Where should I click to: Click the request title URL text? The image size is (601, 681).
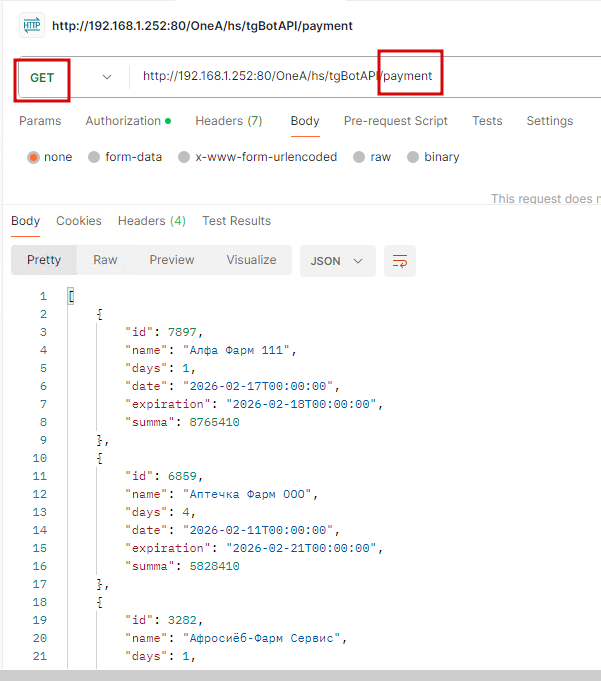[x=202, y=26]
